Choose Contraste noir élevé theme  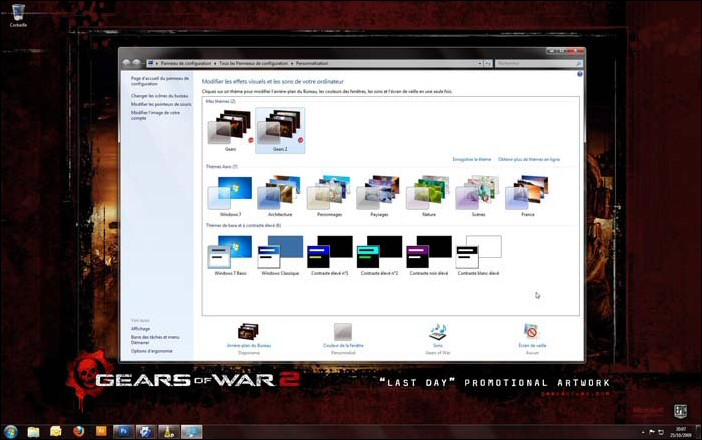coord(429,255)
